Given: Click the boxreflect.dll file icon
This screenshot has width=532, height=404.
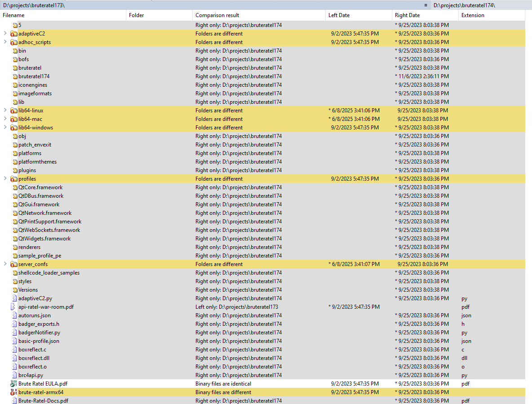Looking at the screenshot, I should tap(14, 358).
